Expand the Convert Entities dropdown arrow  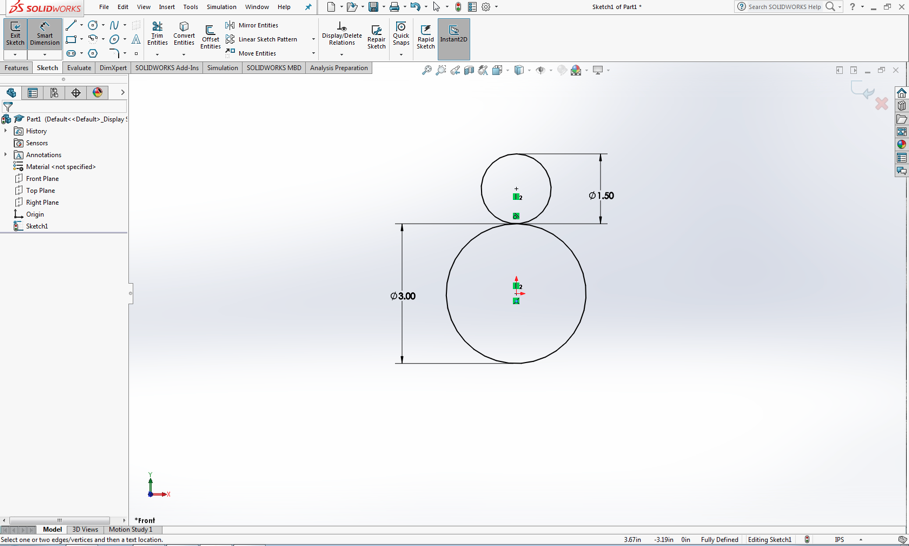pyautogui.click(x=184, y=54)
